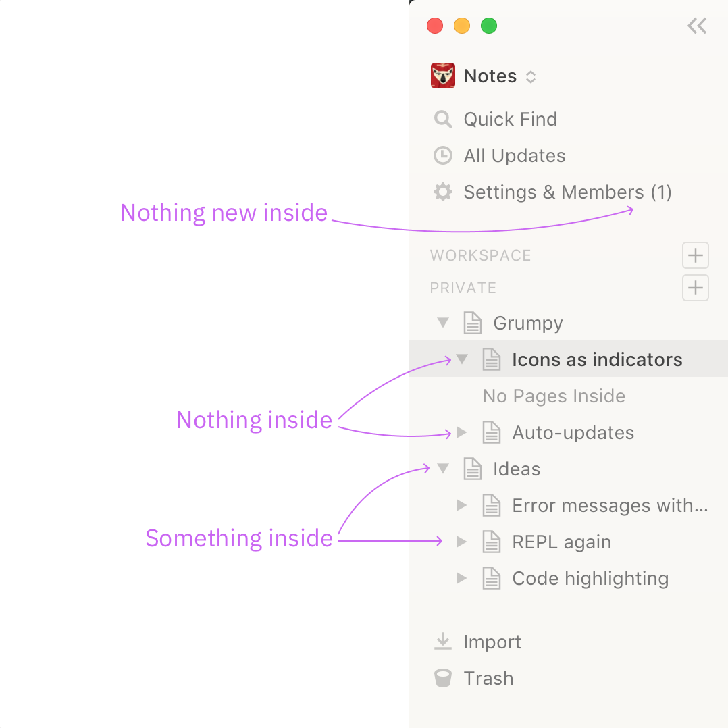Click the Notes workspace lemur avatar
The height and width of the screenshot is (728, 728).
[x=442, y=76]
